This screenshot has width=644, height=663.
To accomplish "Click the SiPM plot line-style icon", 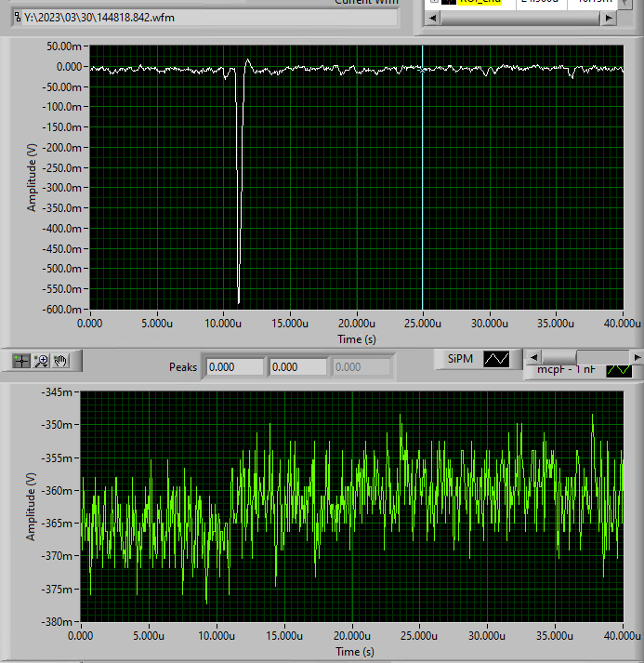I will [x=497, y=359].
